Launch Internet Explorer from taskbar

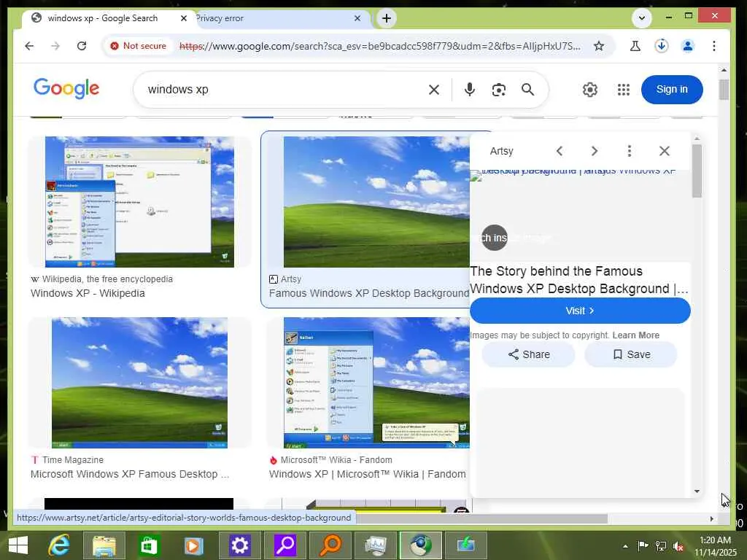59,545
